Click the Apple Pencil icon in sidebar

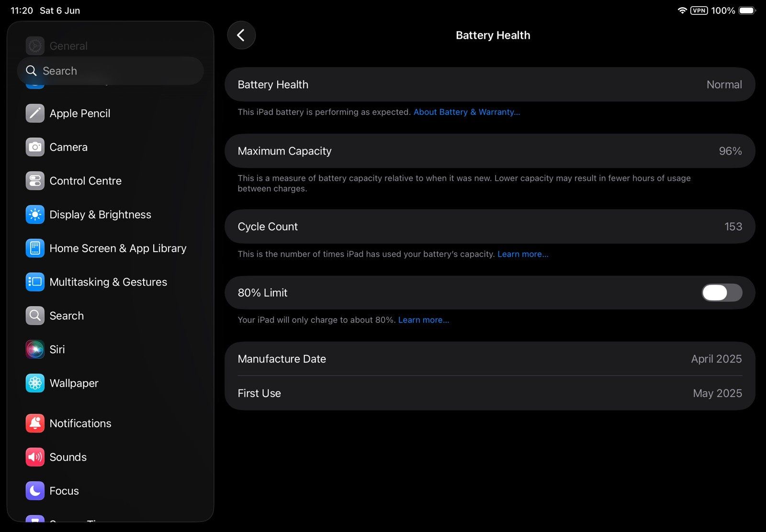point(35,113)
